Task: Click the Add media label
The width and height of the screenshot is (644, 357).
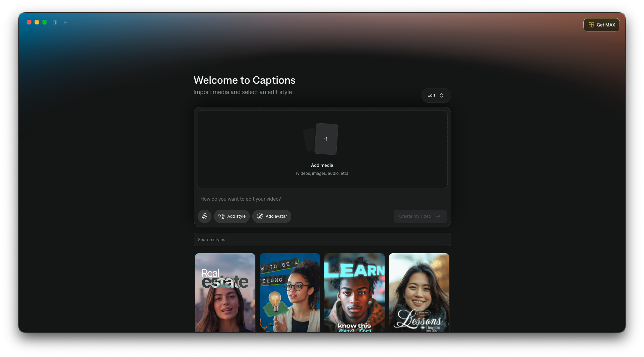Action: (x=322, y=165)
